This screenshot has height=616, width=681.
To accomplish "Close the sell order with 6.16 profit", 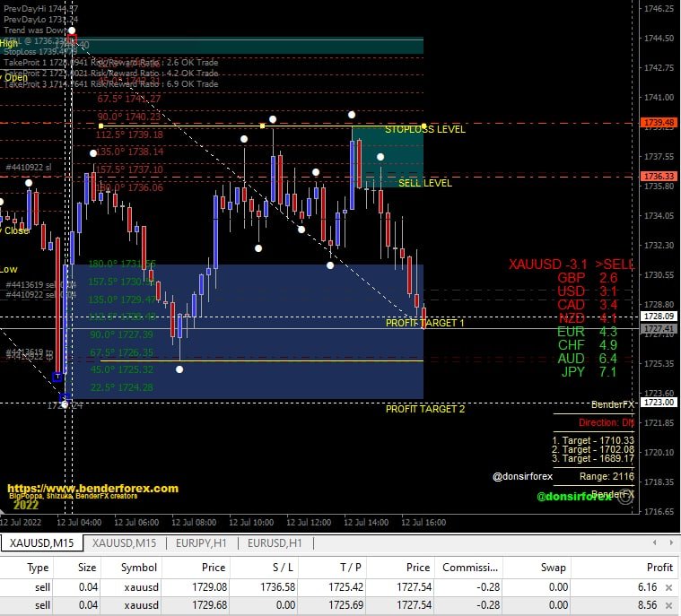I will click(668, 587).
